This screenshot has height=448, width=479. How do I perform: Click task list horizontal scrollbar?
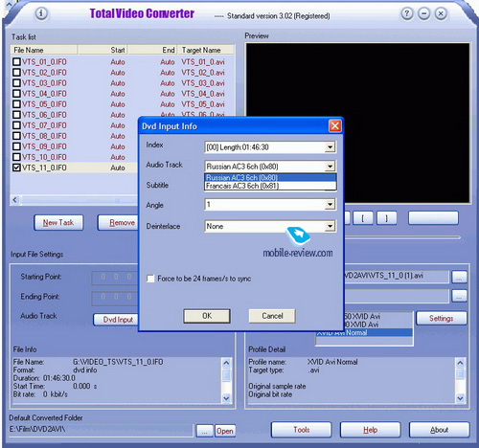coord(75,200)
